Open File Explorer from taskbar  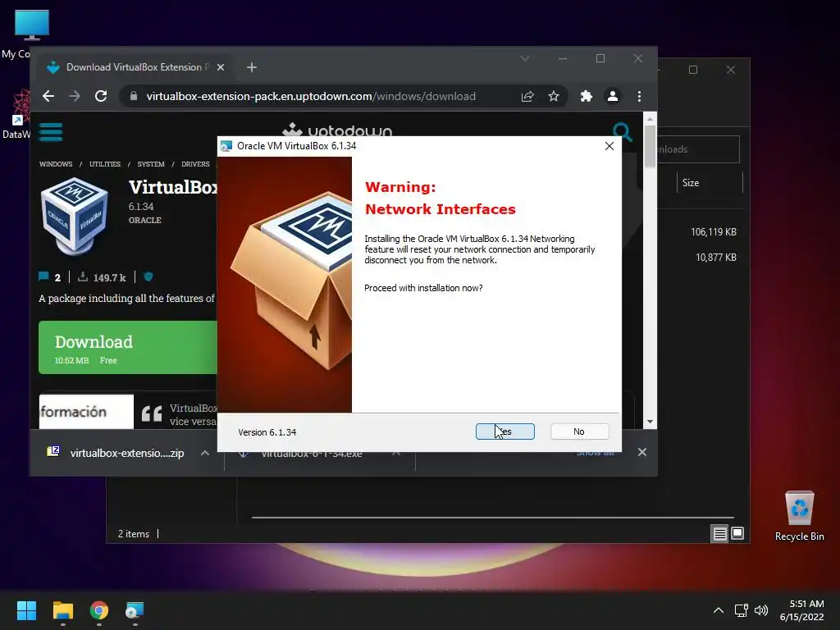62,610
